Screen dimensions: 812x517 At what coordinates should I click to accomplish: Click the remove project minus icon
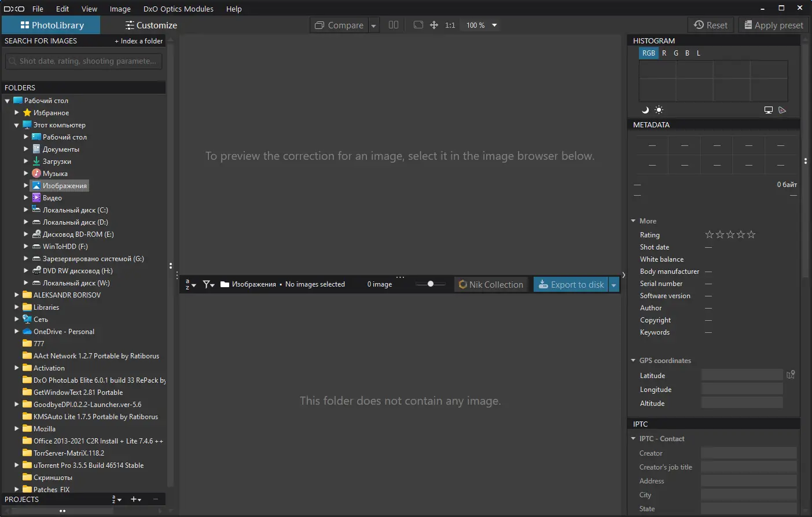tap(156, 499)
